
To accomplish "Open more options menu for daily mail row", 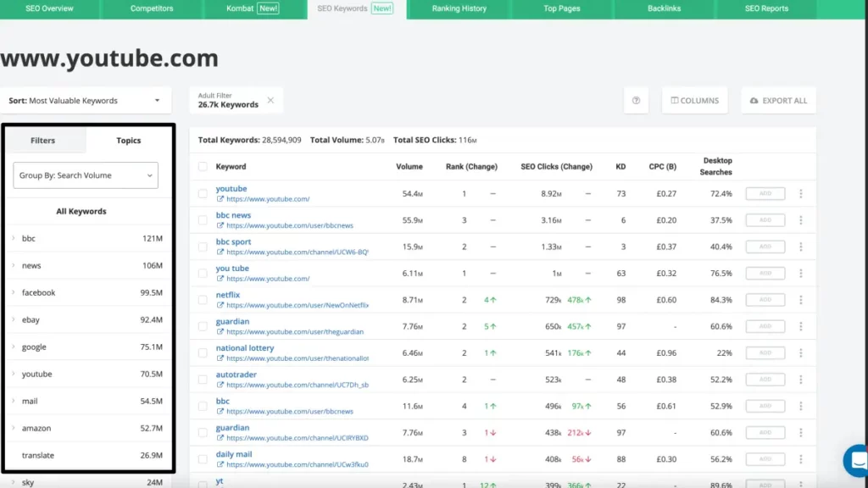I will tap(800, 459).
